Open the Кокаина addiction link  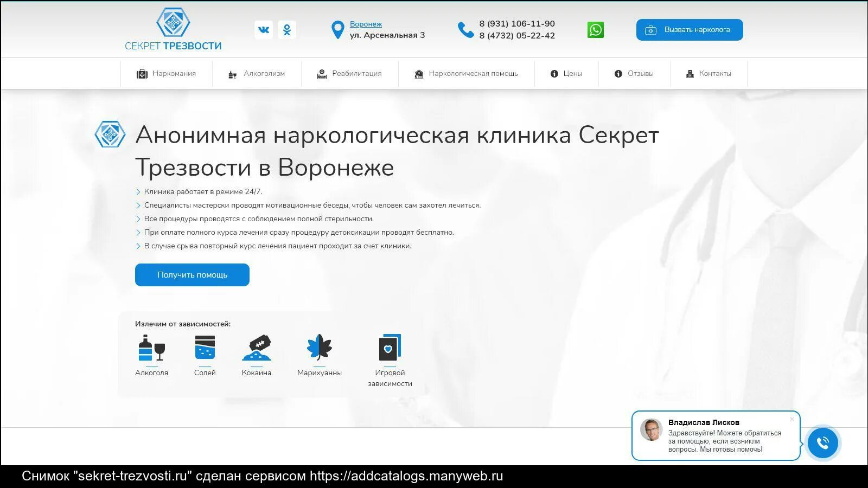(257, 373)
